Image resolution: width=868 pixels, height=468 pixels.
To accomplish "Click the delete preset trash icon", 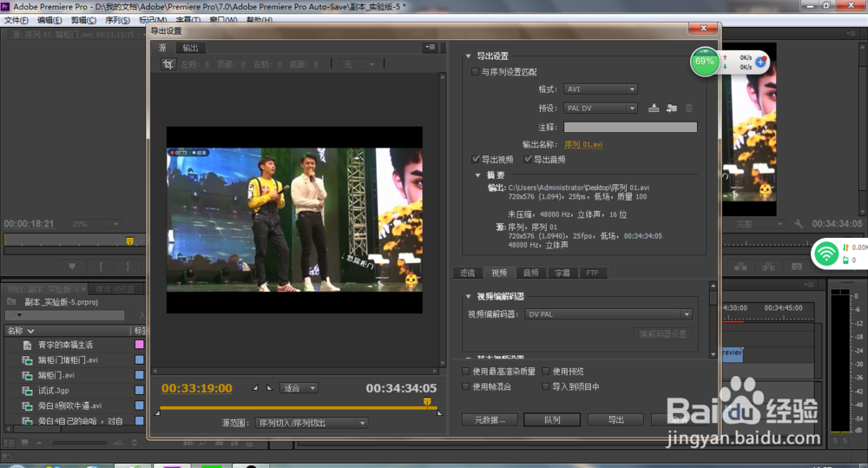I will click(x=689, y=108).
